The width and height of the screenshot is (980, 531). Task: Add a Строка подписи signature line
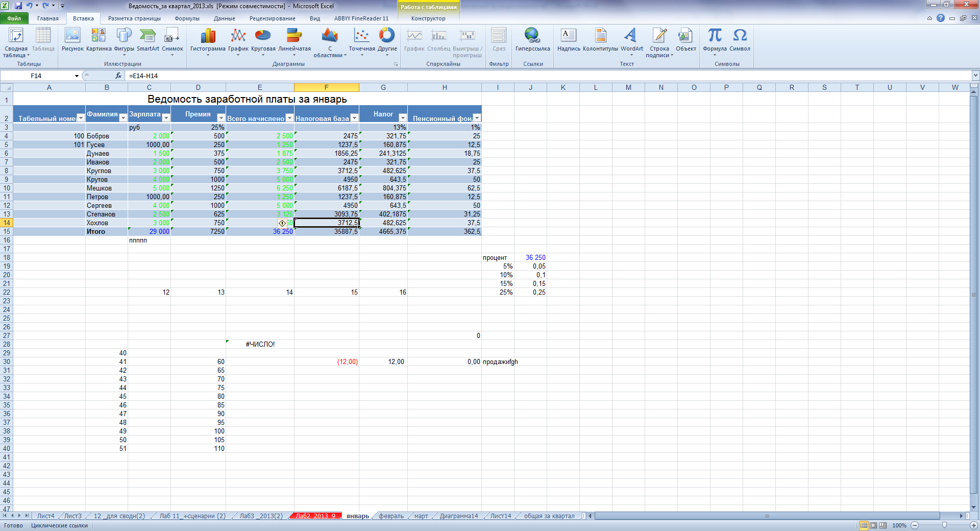[x=659, y=42]
